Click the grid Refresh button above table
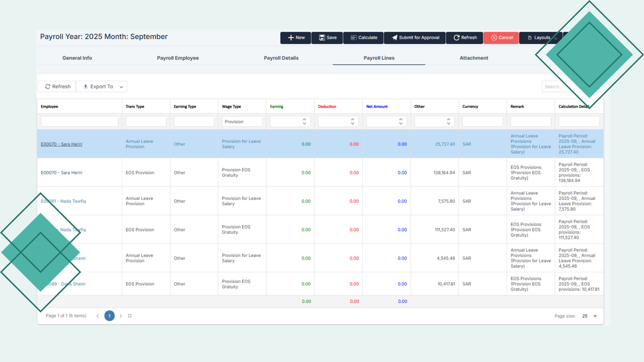 [57, 86]
